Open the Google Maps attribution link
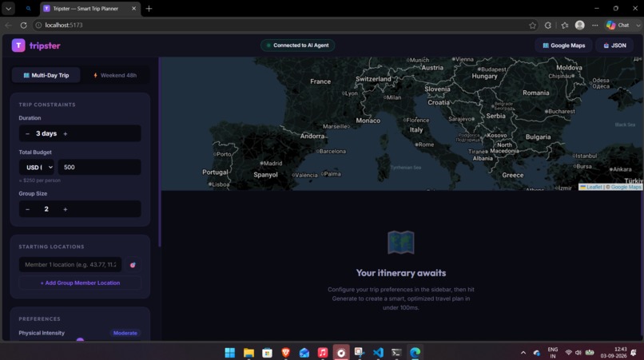This screenshot has width=644, height=360. [626, 187]
